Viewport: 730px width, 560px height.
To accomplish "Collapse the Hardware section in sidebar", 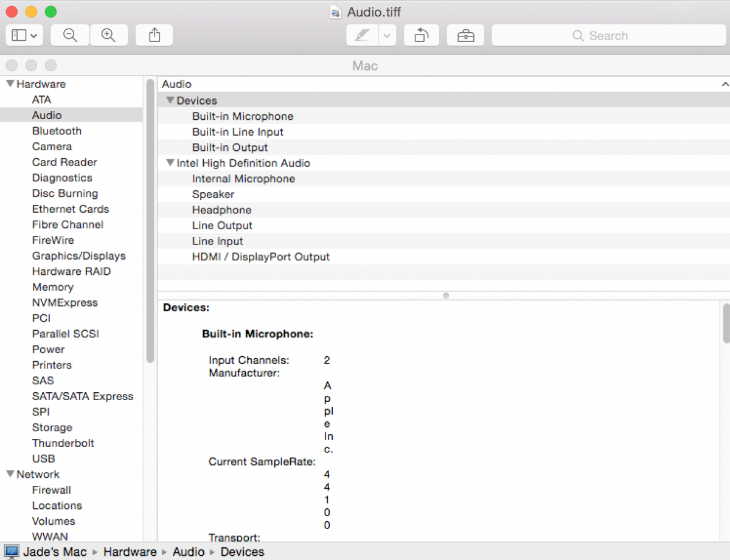I will coord(10,84).
